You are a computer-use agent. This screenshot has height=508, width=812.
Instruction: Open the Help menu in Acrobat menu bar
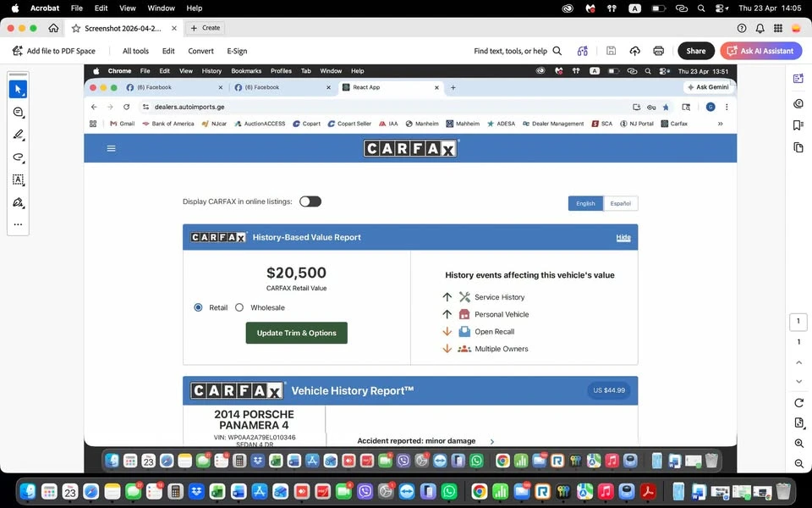point(195,8)
